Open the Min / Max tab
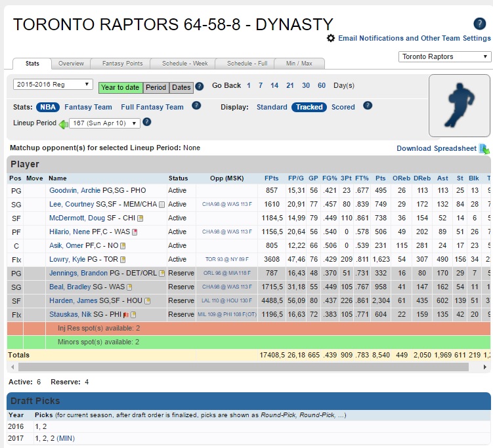Viewport: 493px width, 448px height. point(299,64)
